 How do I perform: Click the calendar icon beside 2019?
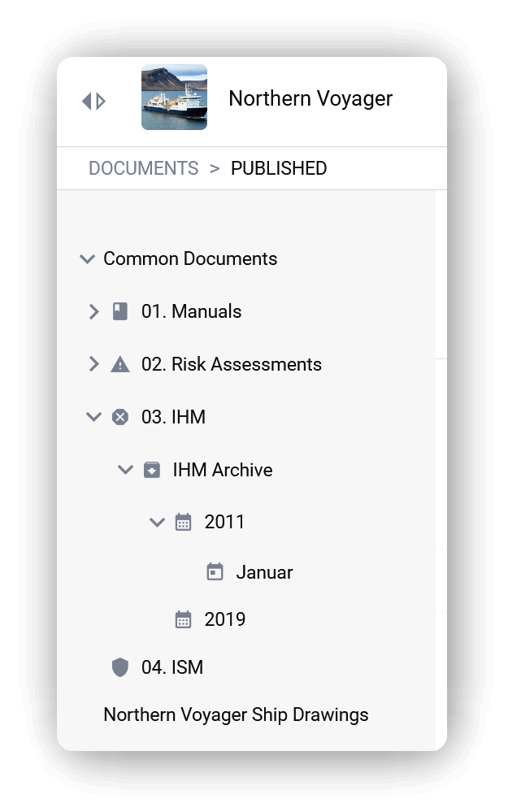[x=184, y=619]
